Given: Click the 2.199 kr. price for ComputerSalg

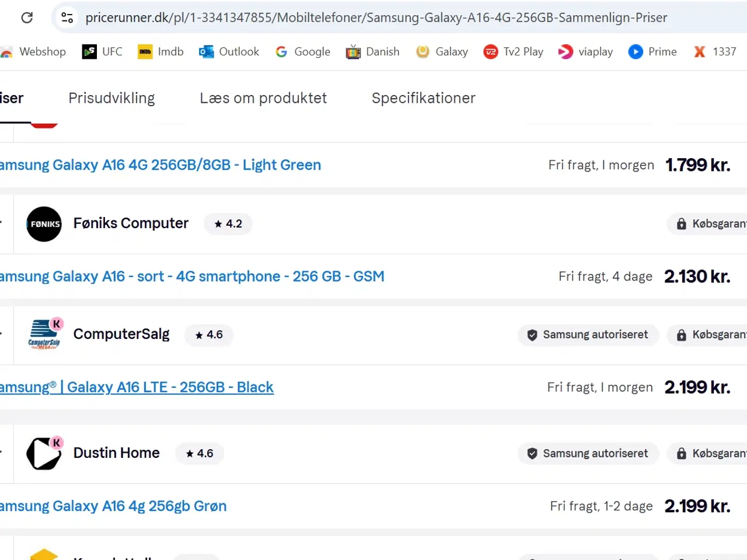Looking at the screenshot, I should coord(697,387).
